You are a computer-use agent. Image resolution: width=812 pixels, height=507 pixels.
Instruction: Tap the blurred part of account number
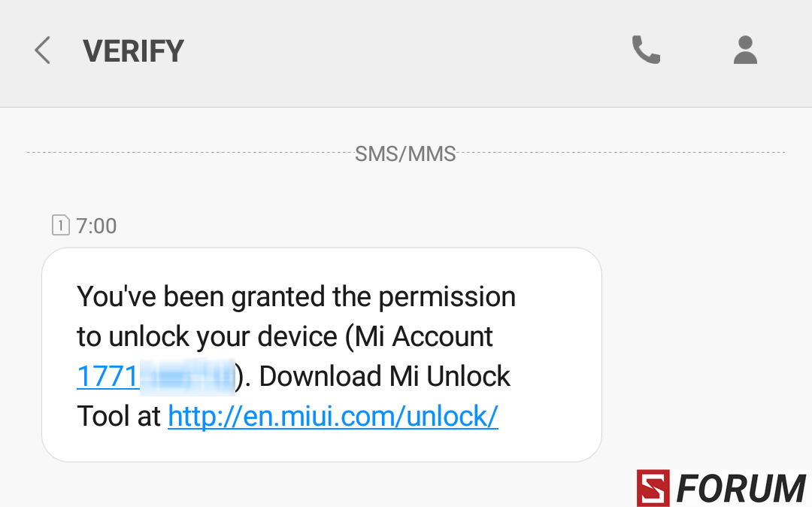tap(187, 377)
